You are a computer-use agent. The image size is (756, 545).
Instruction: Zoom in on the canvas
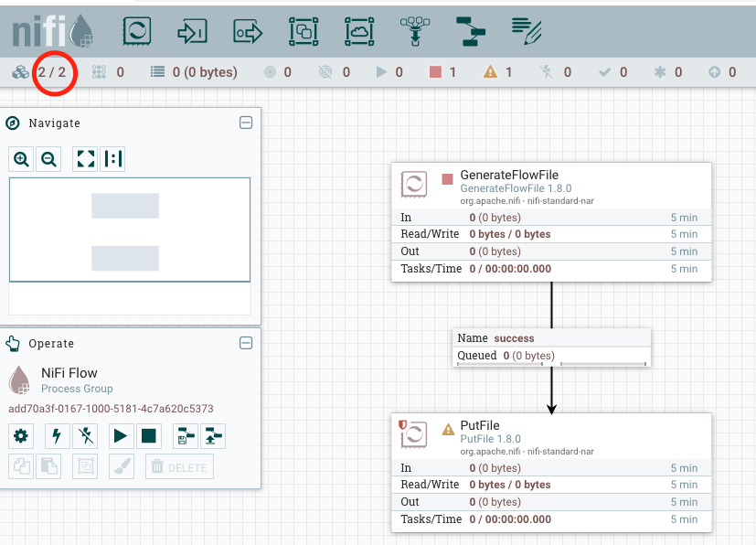tap(21, 159)
